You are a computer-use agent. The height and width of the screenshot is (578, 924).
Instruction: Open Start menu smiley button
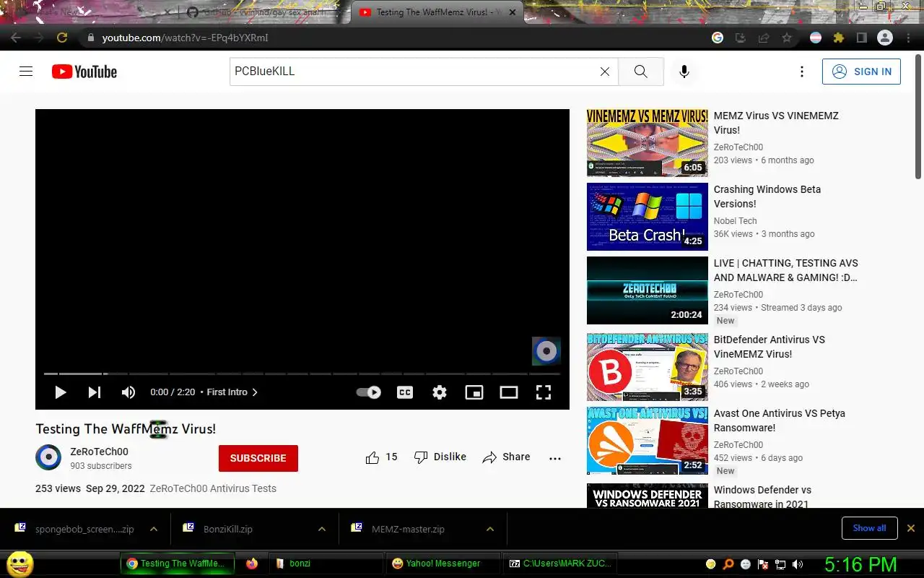pyautogui.click(x=20, y=564)
